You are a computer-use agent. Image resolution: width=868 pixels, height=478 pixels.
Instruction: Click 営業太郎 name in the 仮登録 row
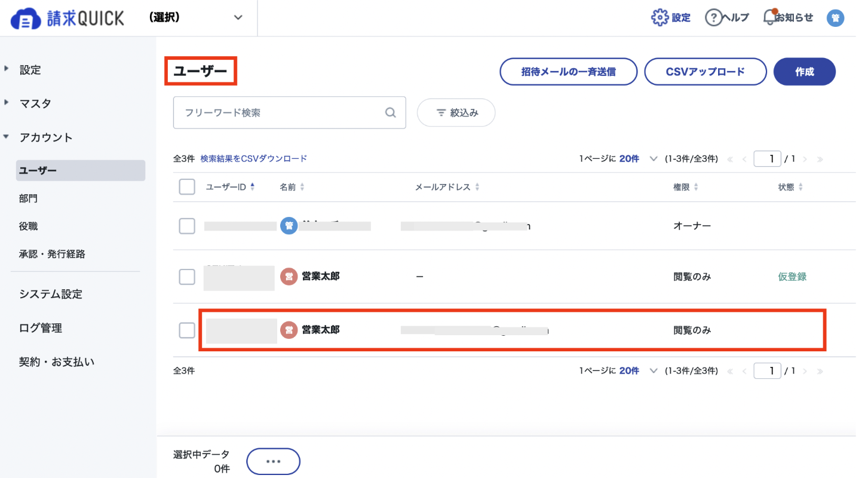pos(321,277)
